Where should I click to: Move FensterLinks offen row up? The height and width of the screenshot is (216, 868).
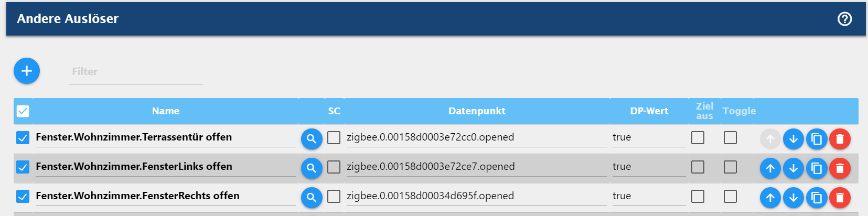(770, 168)
